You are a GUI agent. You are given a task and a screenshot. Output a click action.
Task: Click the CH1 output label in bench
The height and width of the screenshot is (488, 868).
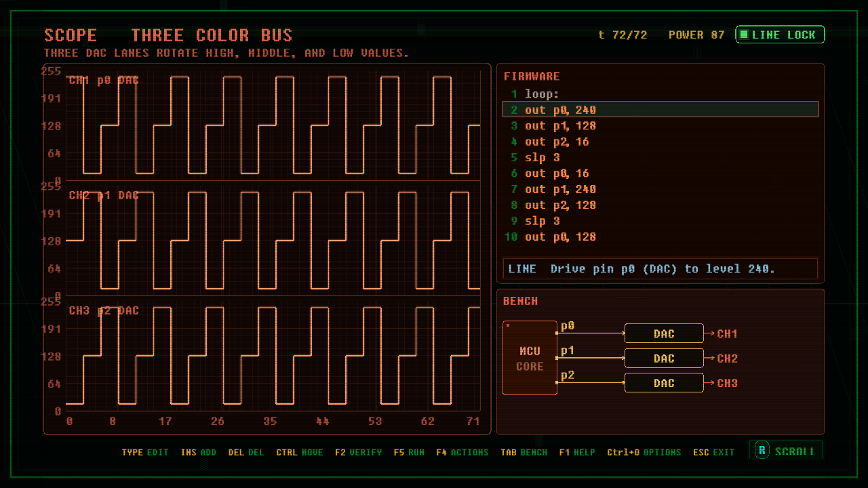728,333
